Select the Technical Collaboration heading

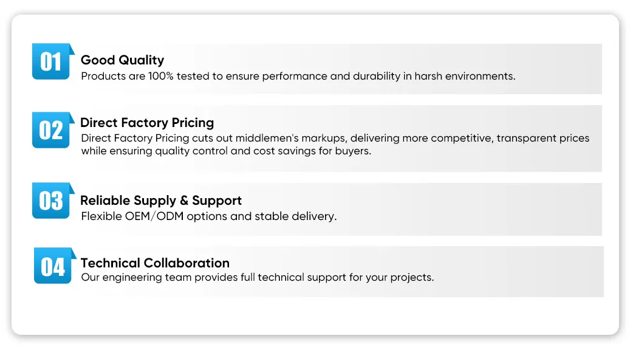tap(155, 263)
